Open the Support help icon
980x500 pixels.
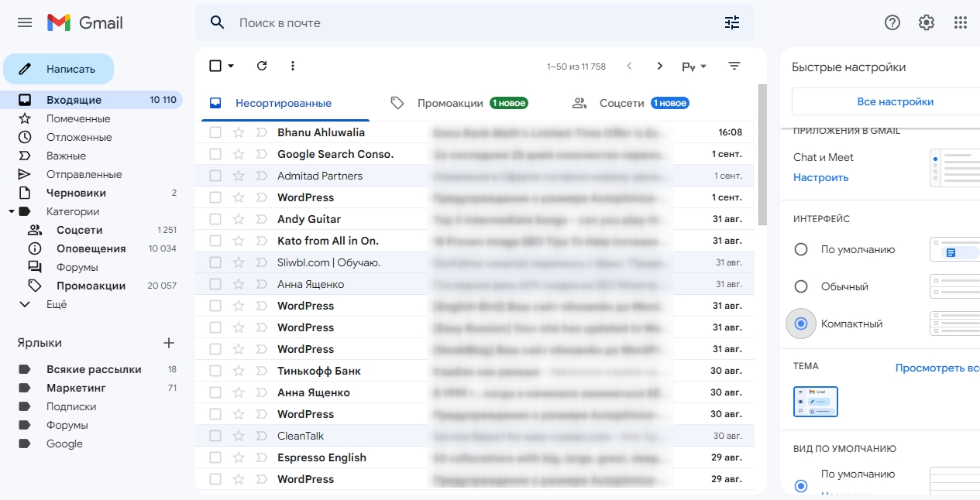[892, 22]
